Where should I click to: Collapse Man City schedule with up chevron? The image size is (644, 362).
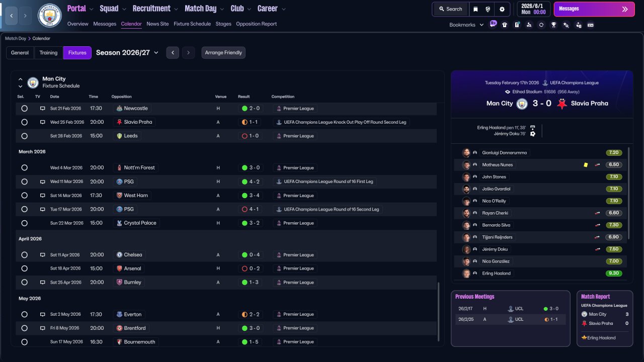tap(21, 79)
